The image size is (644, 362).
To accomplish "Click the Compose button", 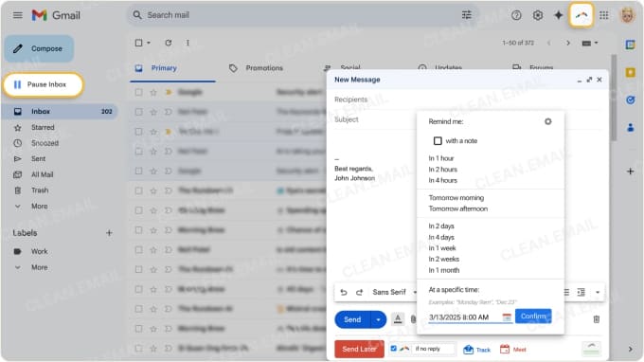I will (40, 48).
